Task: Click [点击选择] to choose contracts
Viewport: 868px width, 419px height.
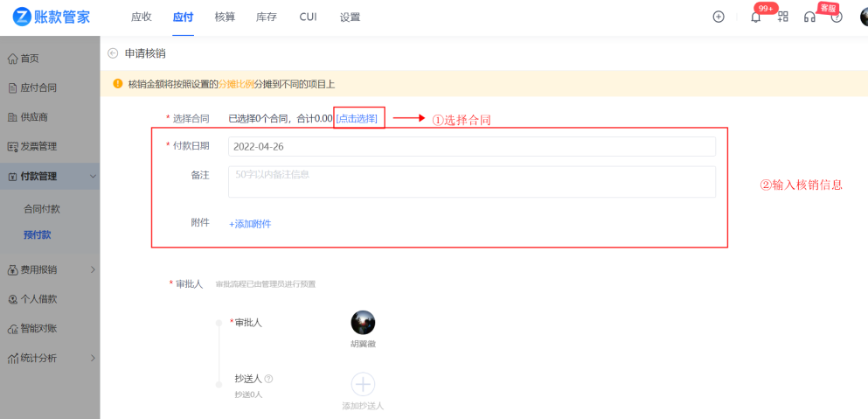Action: point(357,118)
